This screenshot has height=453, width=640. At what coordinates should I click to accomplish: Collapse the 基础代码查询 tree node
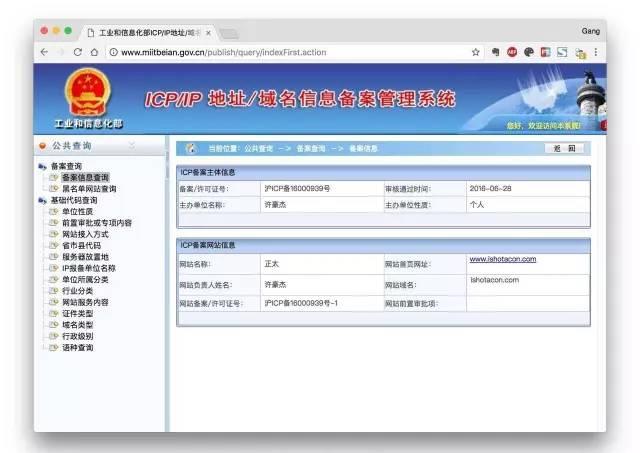point(42,200)
